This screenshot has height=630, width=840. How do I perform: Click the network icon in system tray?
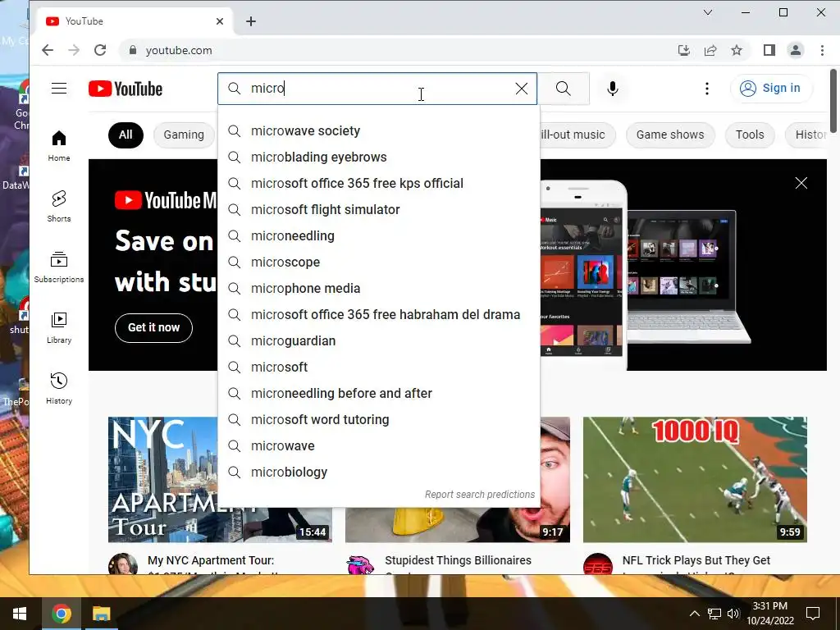714,614
